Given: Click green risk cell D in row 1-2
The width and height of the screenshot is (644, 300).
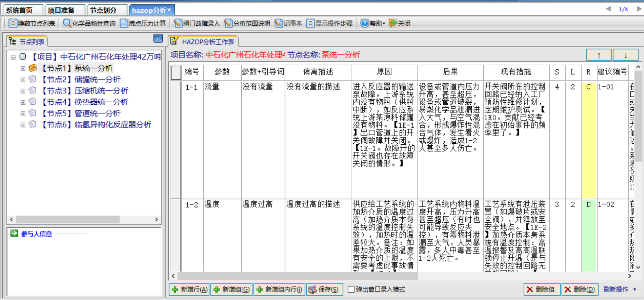Looking at the screenshot, I should 589,235.
